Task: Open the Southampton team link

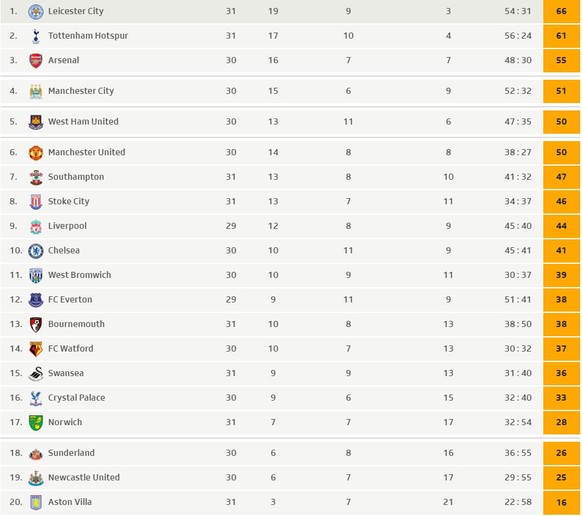Action: (x=76, y=177)
